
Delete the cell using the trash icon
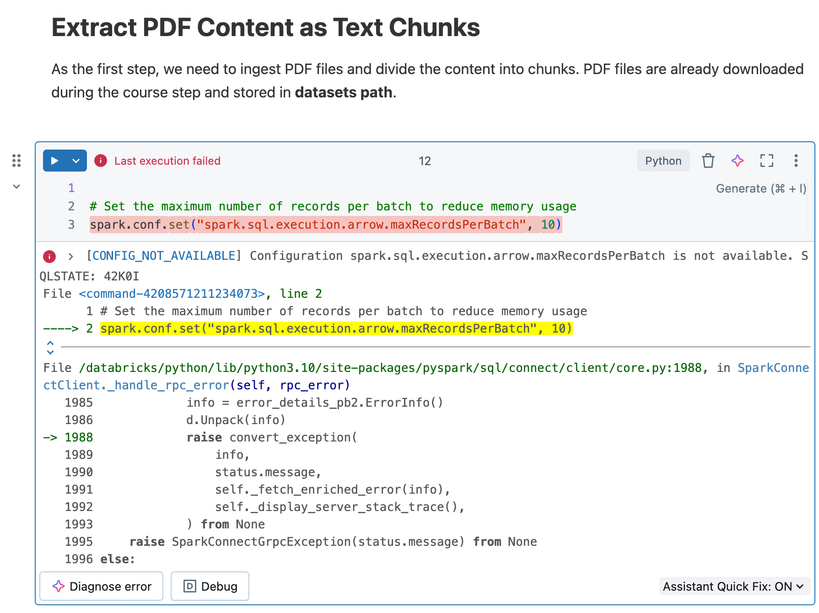point(708,161)
